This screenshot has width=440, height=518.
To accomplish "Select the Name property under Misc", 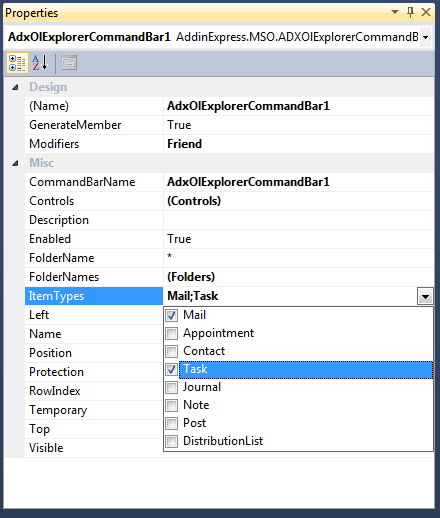I will tap(94, 334).
